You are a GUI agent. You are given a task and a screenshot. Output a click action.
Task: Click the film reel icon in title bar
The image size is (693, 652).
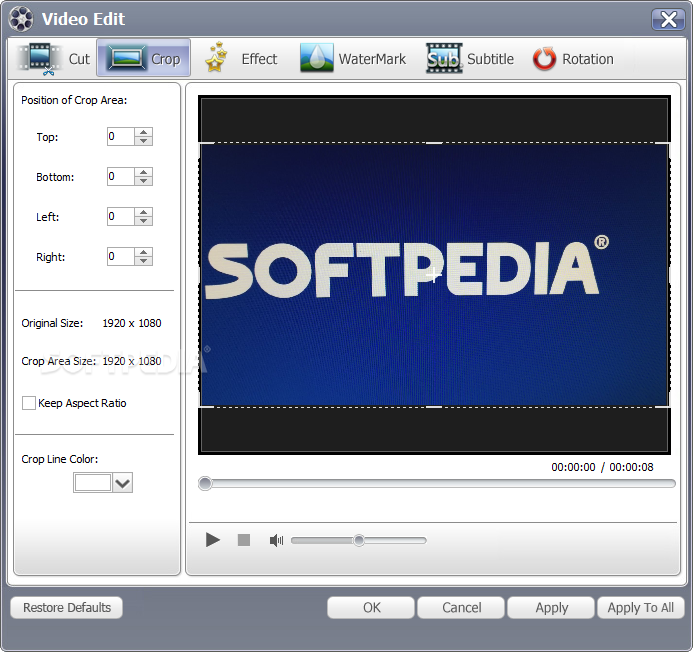click(x=21, y=19)
